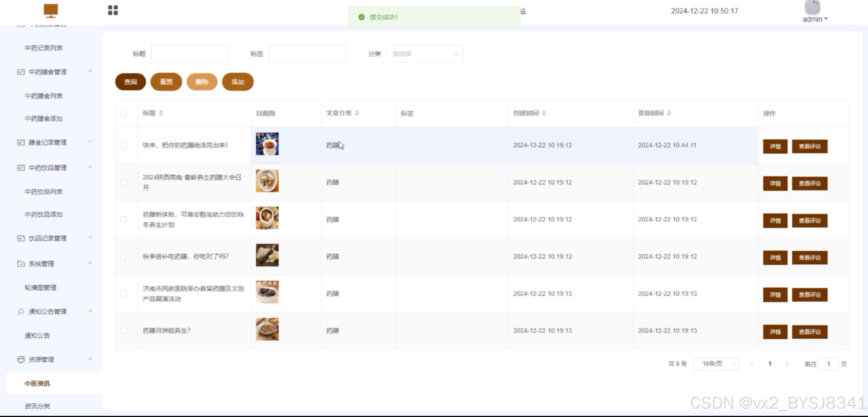The image size is (868, 417).
Task: Open the 10条/页 page size dropdown
Action: point(716,364)
